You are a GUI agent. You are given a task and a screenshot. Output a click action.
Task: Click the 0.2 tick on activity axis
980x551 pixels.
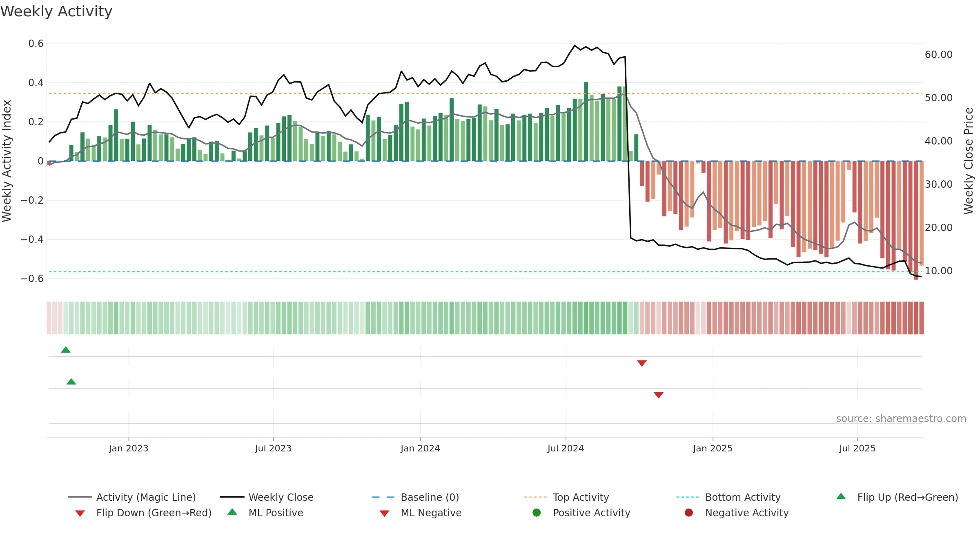36,122
